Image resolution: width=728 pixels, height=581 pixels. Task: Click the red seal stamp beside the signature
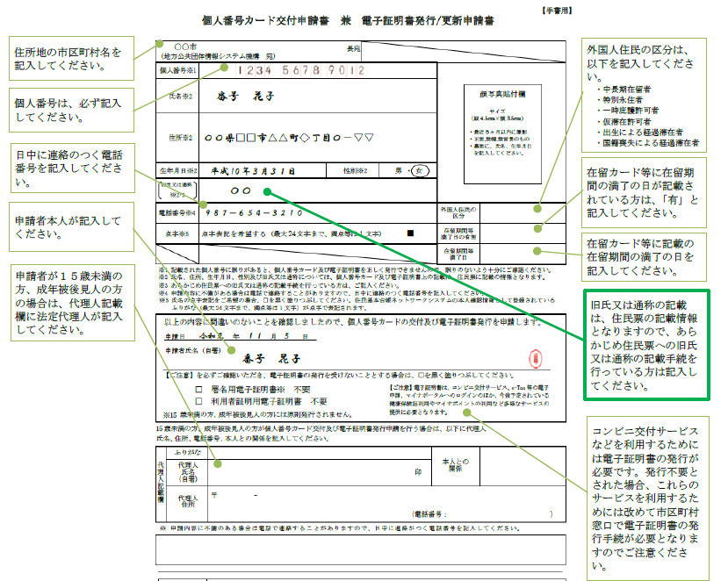(536, 359)
